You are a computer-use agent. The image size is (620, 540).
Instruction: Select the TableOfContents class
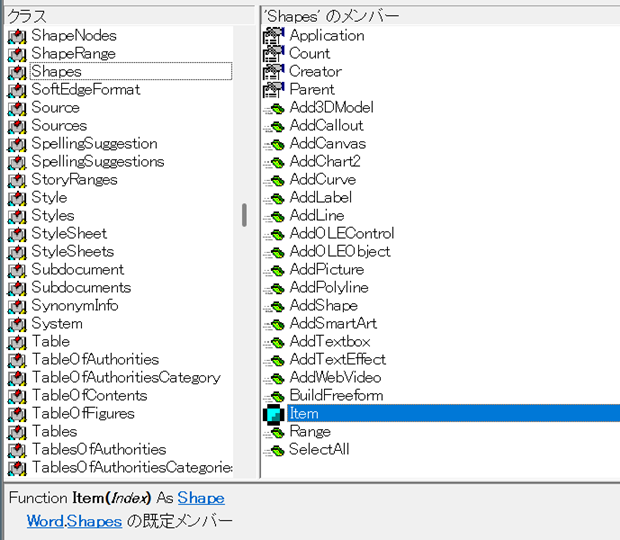(x=90, y=395)
